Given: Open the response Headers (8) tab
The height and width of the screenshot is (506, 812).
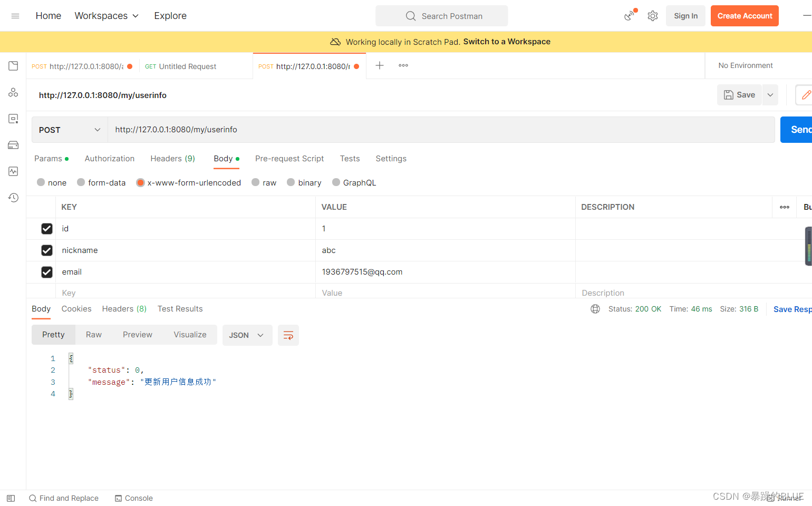Looking at the screenshot, I should (x=124, y=309).
